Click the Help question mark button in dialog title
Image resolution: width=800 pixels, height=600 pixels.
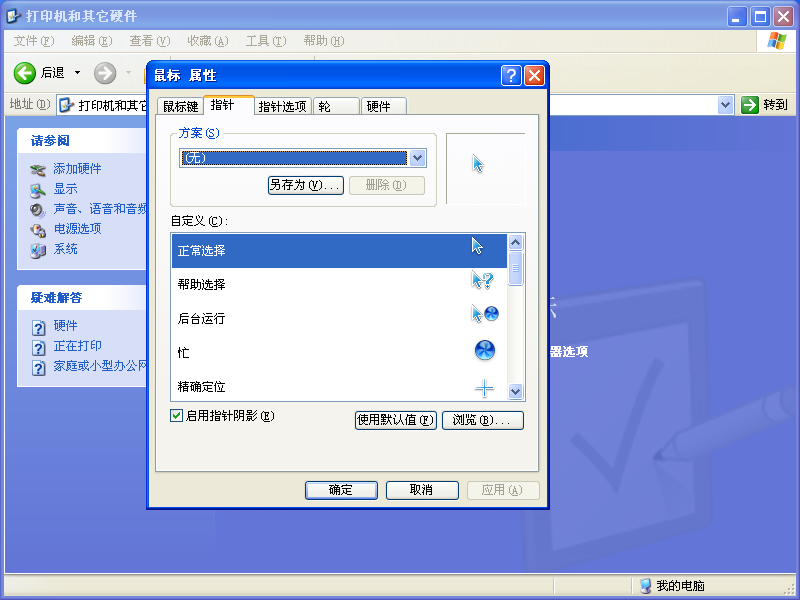tap(511, 75)
